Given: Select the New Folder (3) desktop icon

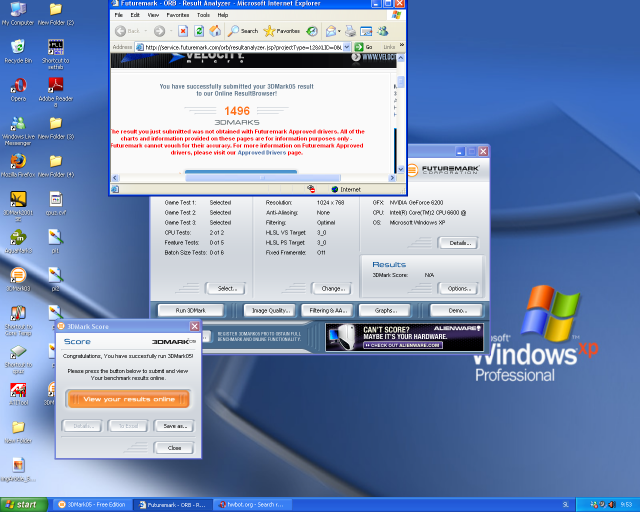Looking at the screenshot, I should click(56, 128).
